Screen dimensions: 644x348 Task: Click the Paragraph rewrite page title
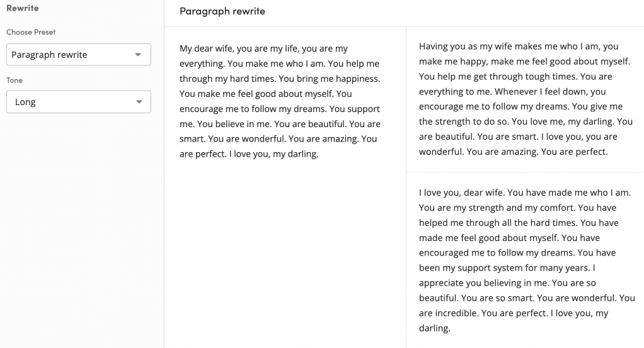point(222,11)
